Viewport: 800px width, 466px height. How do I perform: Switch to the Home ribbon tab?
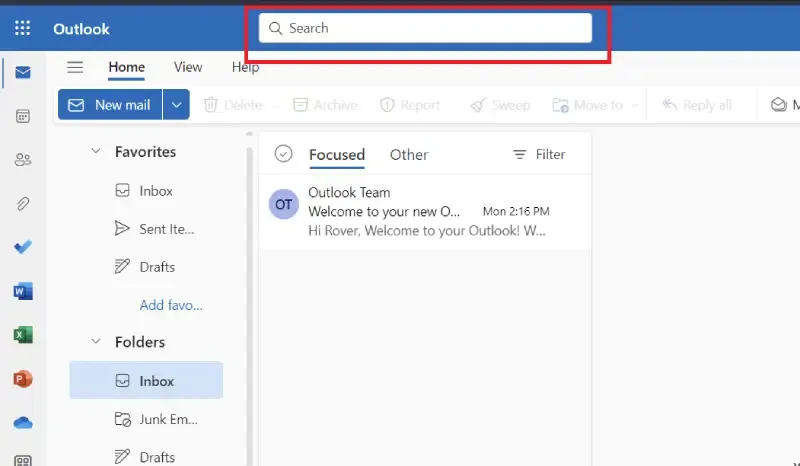(x=127, y=67)
